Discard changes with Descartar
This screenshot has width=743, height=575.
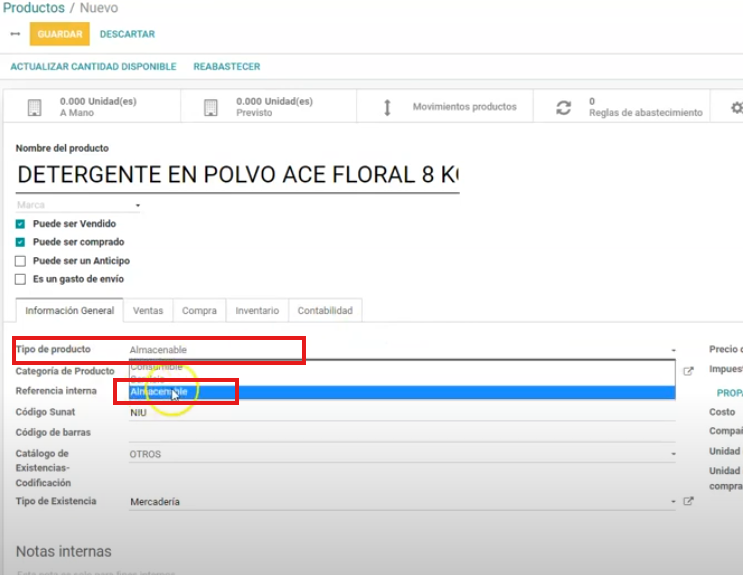click(127, 34)
